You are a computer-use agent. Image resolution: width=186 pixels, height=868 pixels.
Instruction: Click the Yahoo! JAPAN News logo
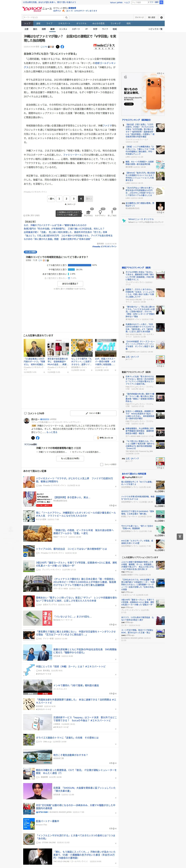point(37,9)
